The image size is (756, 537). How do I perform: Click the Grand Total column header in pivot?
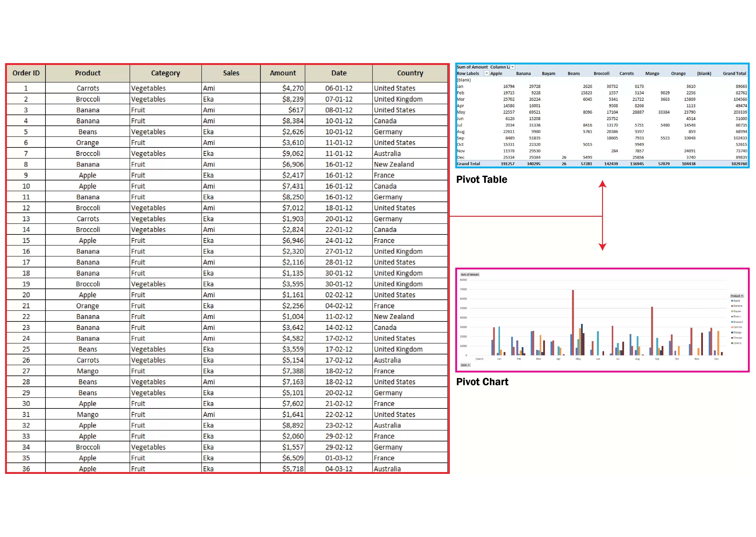coord(734,73)
